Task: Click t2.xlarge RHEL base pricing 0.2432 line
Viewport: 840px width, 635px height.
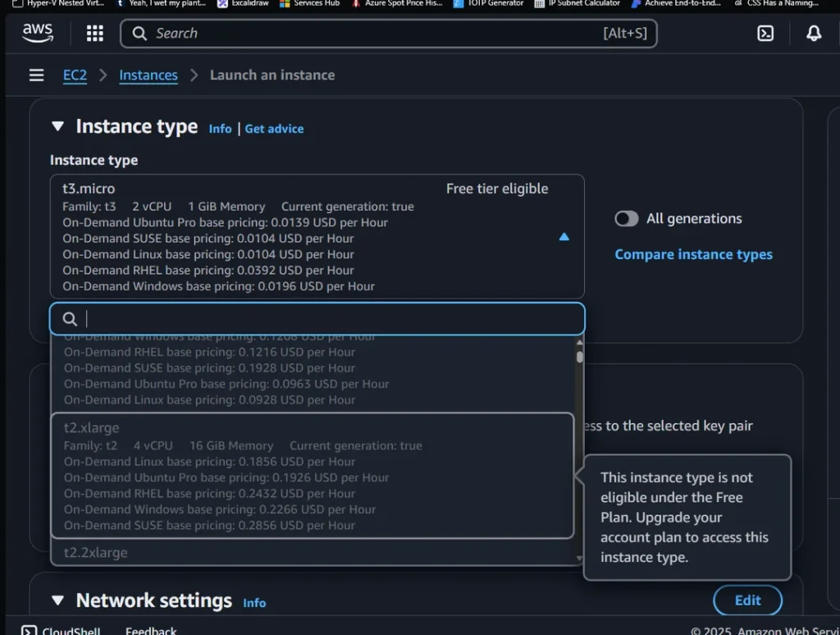Action: (x=209, y=493)
